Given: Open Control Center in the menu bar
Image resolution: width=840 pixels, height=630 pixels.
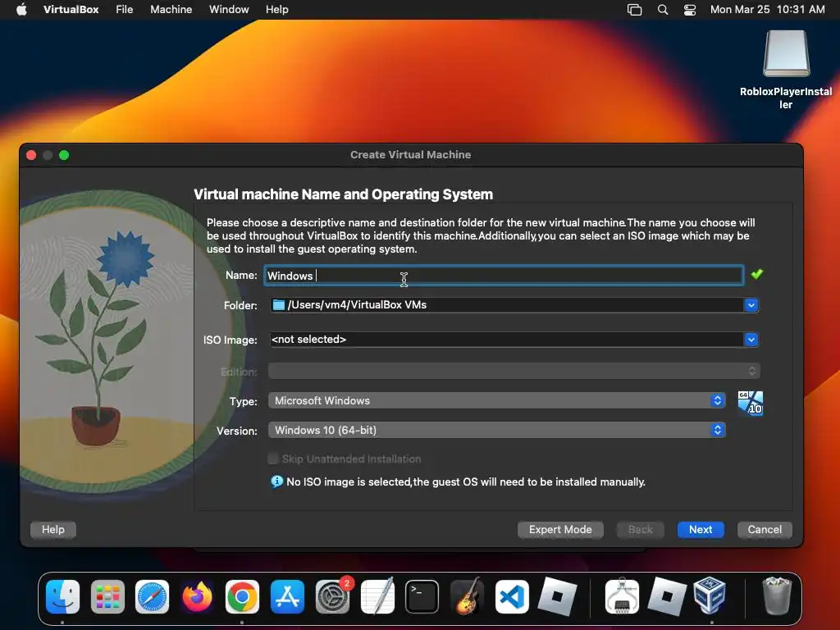Looking at the screenshot, I should click(690, 10).
